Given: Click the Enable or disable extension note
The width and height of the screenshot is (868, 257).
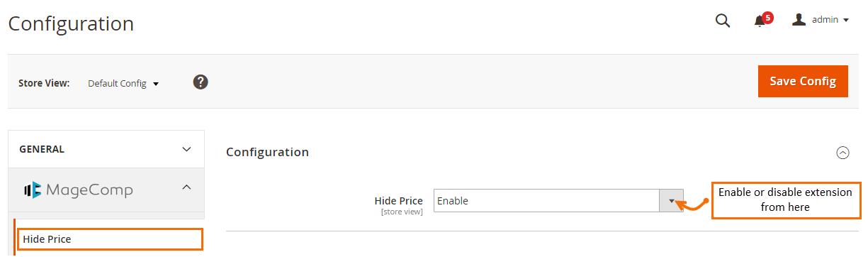Looking at the screenshot, I should (x=785, y=199).
